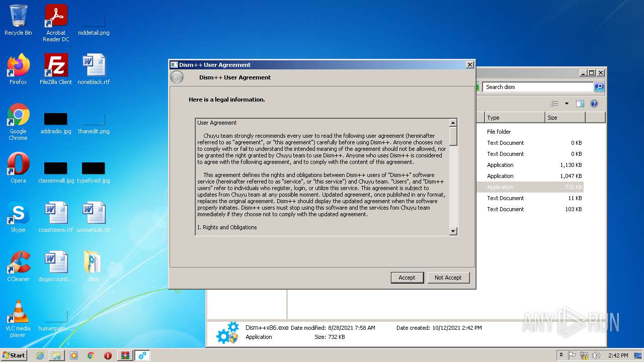Open Windows Media Player taskbar icon
This screenshot has height=362, width=644.
pos(74,355)
